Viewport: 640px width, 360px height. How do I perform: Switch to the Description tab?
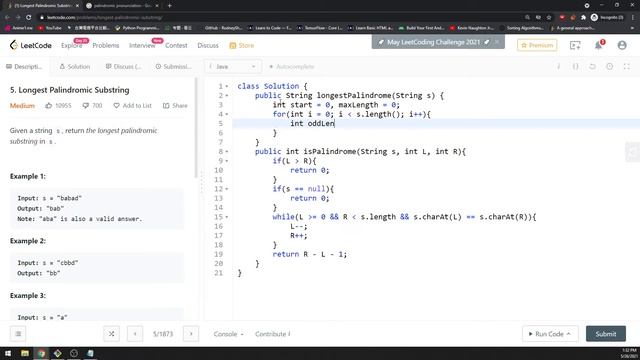[x=24, y=67]
